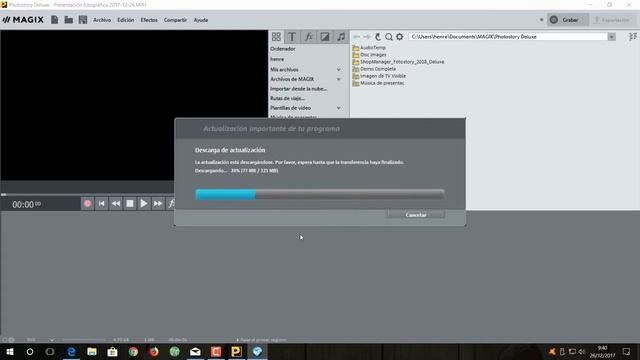Image resolution: width=640 pixels, height=360 pixels.
Task: Click the Grabar button
Action: pos(568,20)
